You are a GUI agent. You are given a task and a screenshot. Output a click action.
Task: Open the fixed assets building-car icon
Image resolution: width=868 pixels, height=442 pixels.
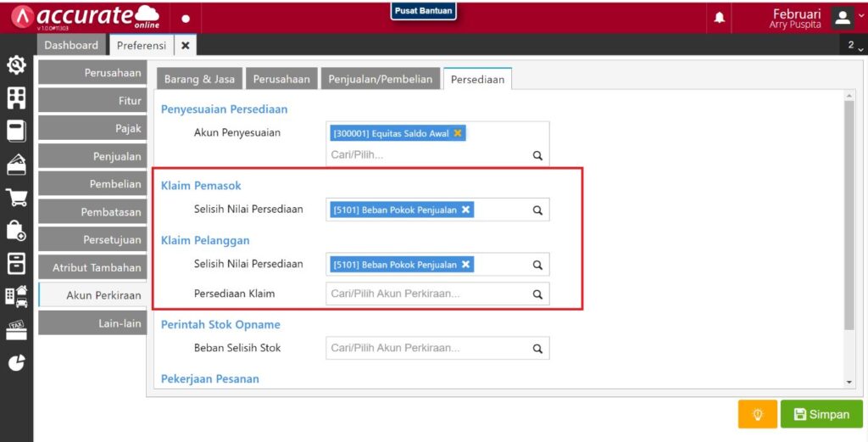[16, 296]
